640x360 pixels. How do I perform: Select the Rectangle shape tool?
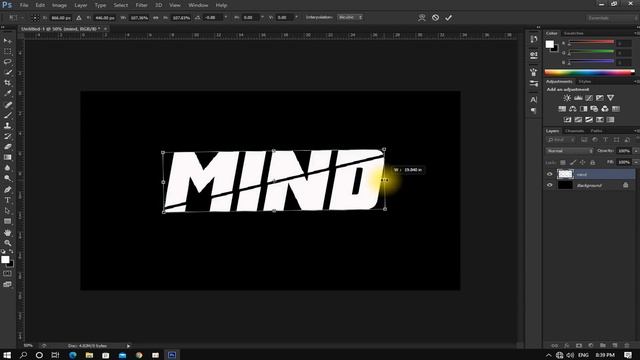(x=7, y=222)
